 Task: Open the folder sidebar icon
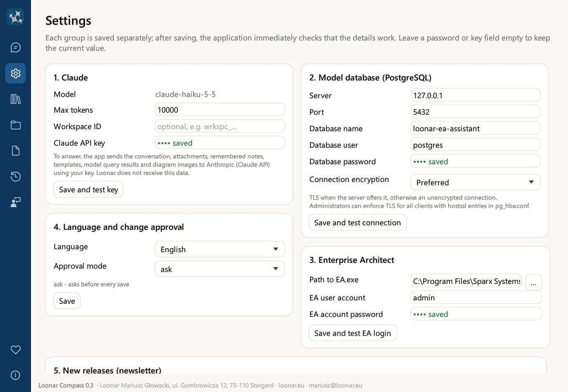pyautogui.click(x=16, y=125)
